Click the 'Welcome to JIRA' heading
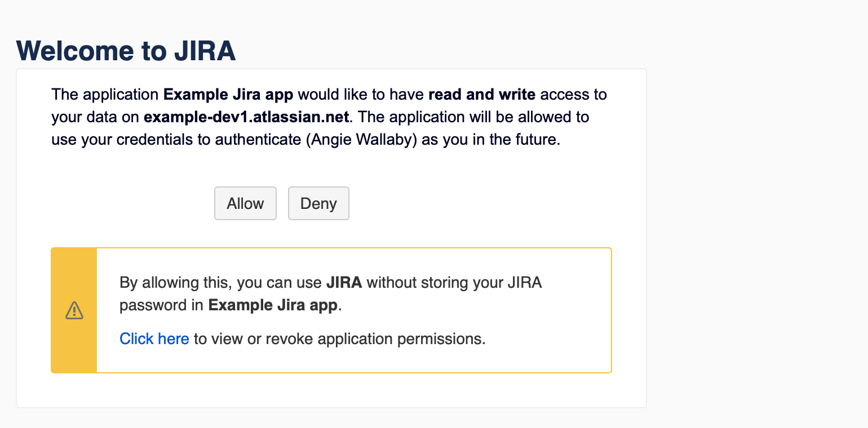 click(x=126, y=51)
